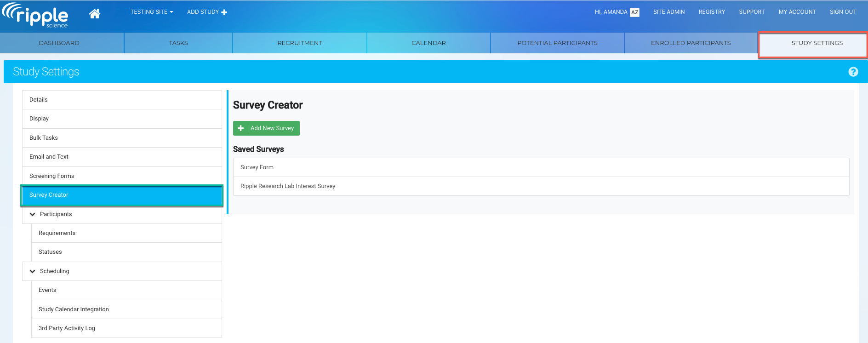Image resolution: width=868 pixels, height=343 pixels.
Task: Collapse the Scheduling section chevron
Action: point(33,271)
